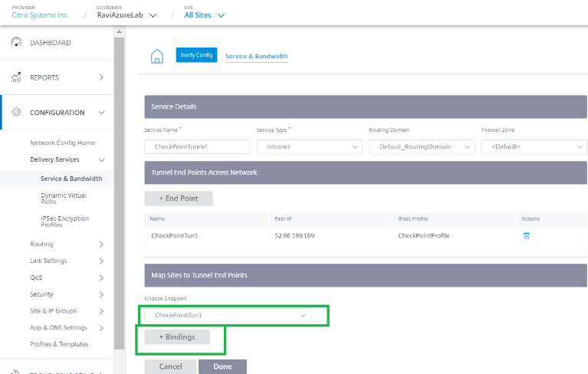
Task: Click the home icon in breadcrumb
Action: 156,56
